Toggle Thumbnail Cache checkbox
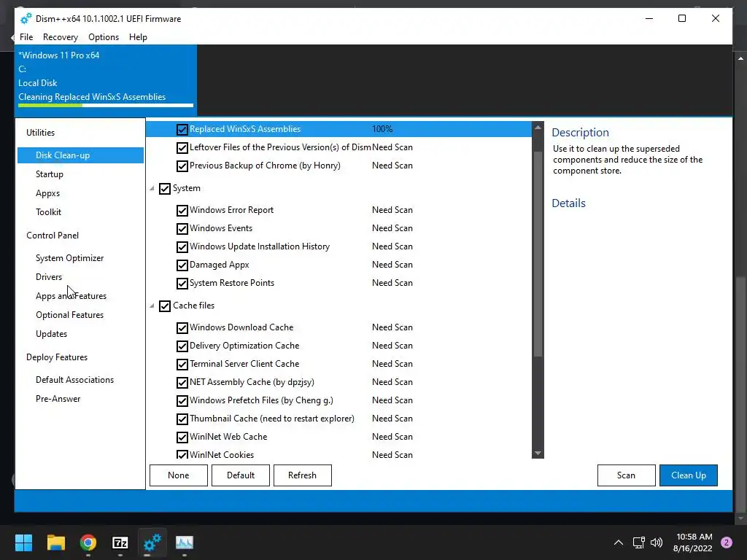Viewport: 747px width, 560px height. (182, 419)
